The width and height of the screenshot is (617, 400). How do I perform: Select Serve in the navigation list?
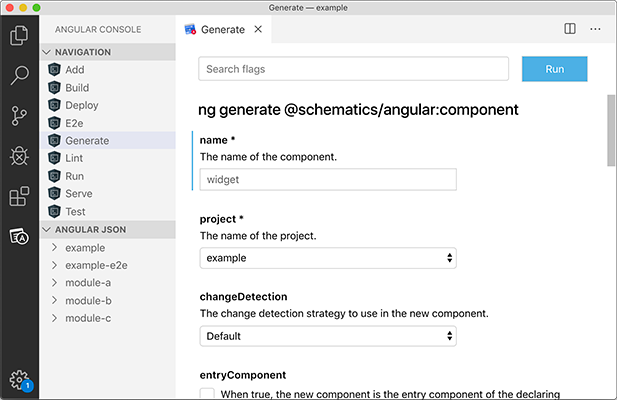108,194
